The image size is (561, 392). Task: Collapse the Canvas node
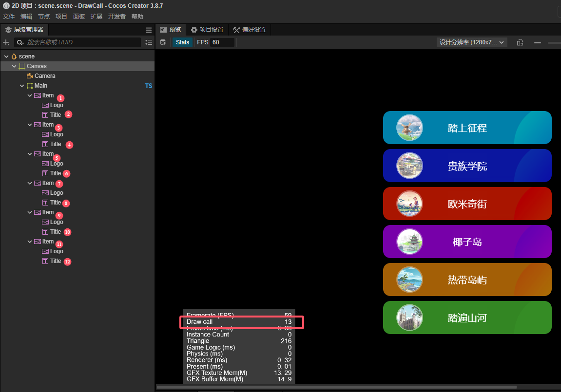[14, 66]
